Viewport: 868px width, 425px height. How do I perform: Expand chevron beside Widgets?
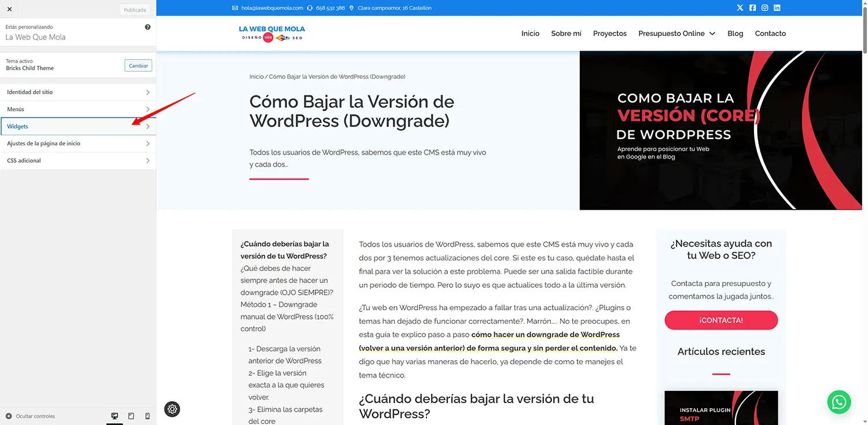pos(148,126)
